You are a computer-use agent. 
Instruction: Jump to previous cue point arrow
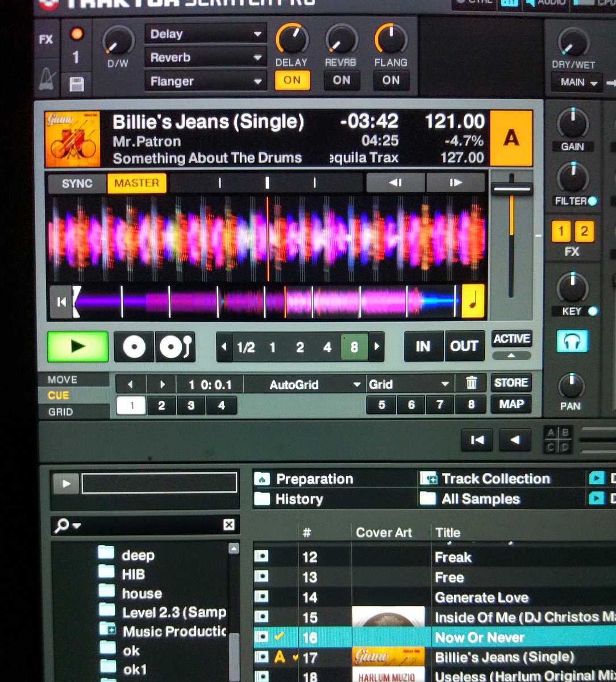click(x=131, y=384)
